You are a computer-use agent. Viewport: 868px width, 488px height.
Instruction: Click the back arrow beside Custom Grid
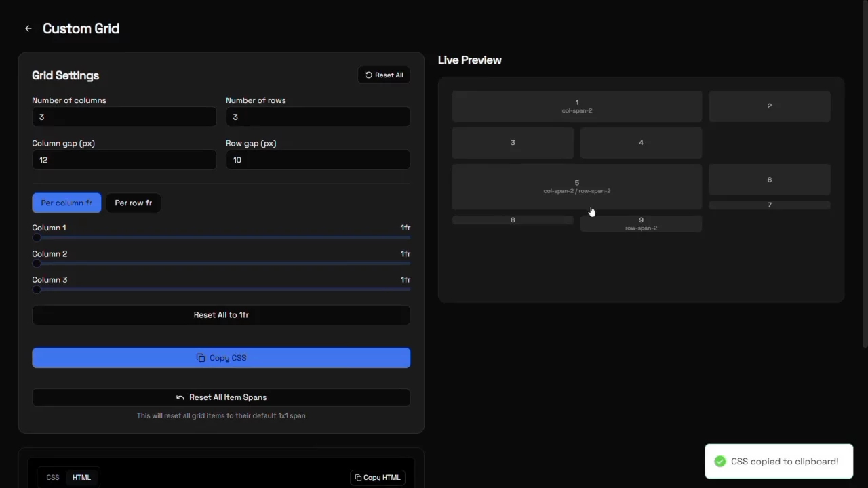click(28, 28)
